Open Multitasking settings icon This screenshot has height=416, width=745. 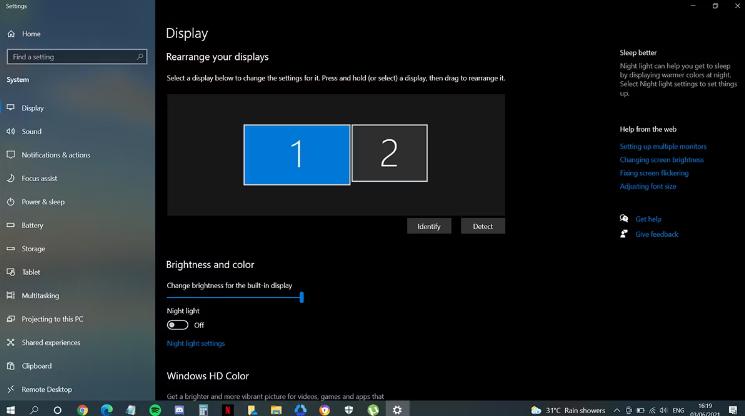click(10, 295)
